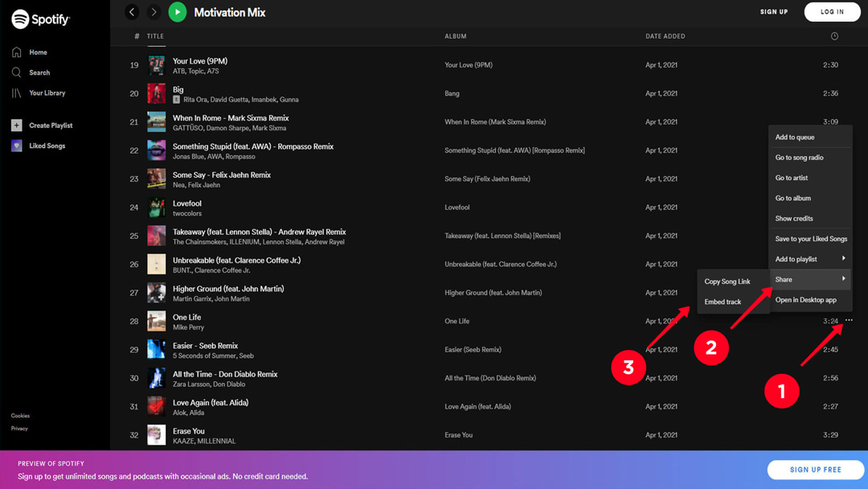
Task: Choose Go to song radio
Action: point(810,158)
